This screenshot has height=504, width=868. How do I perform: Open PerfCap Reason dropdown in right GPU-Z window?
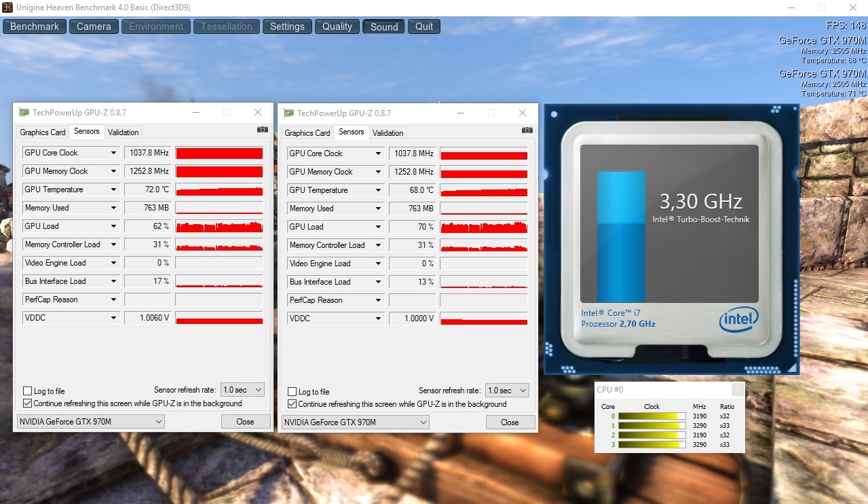[x=378, y=300]
